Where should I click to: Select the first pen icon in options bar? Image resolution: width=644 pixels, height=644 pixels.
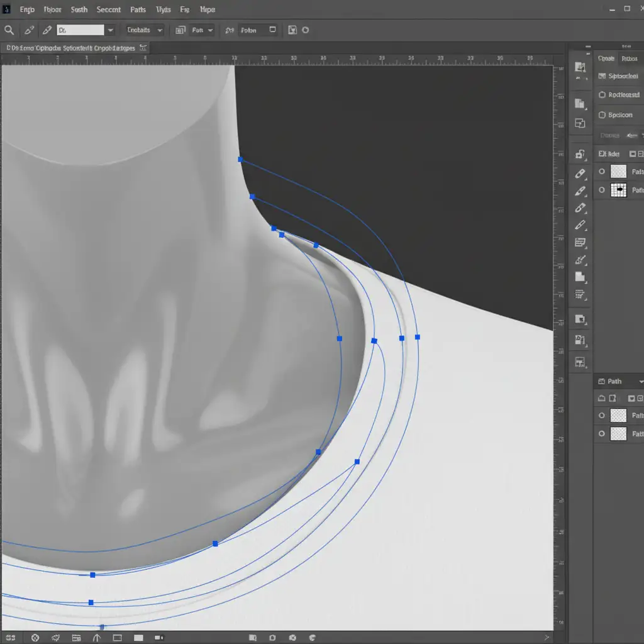click(x=29, y=30)
